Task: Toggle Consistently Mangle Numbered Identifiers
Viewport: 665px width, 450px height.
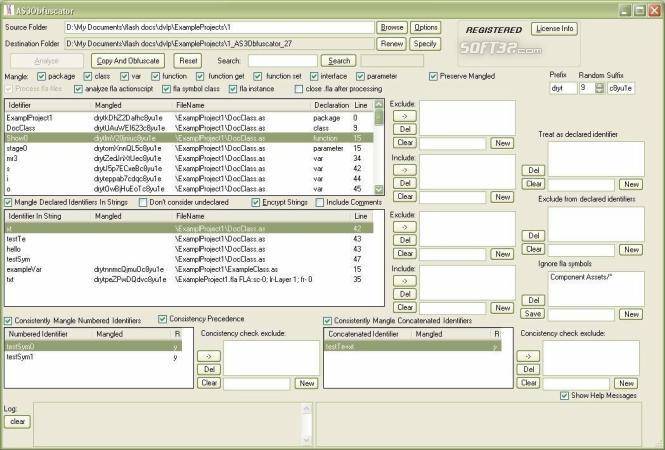Action: (x=8, y=321)
